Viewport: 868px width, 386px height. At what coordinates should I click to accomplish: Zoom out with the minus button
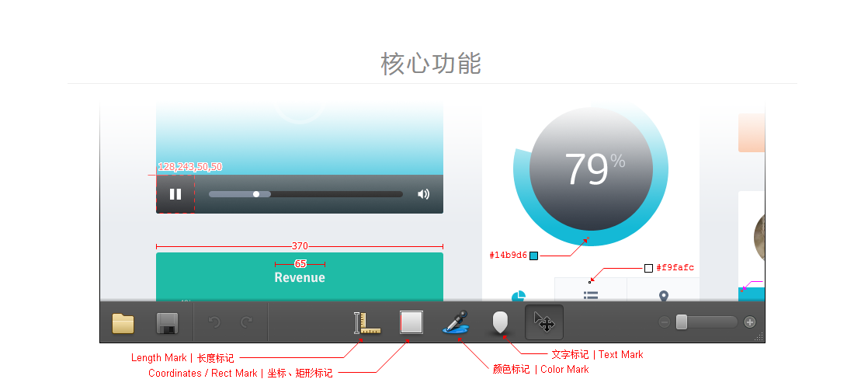665,322
